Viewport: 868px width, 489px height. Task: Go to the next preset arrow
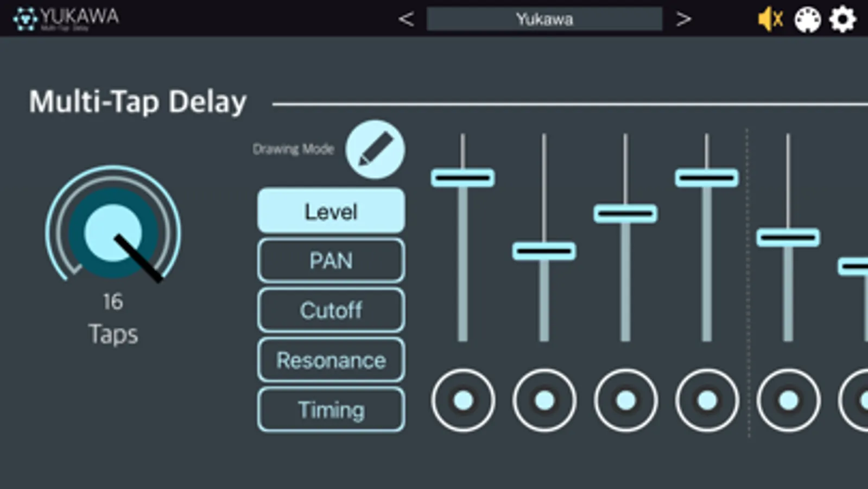(x=683, y=20)
